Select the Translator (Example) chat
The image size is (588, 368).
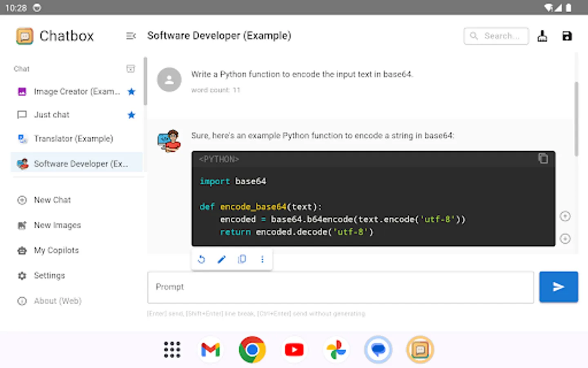[x=73, y=139]
